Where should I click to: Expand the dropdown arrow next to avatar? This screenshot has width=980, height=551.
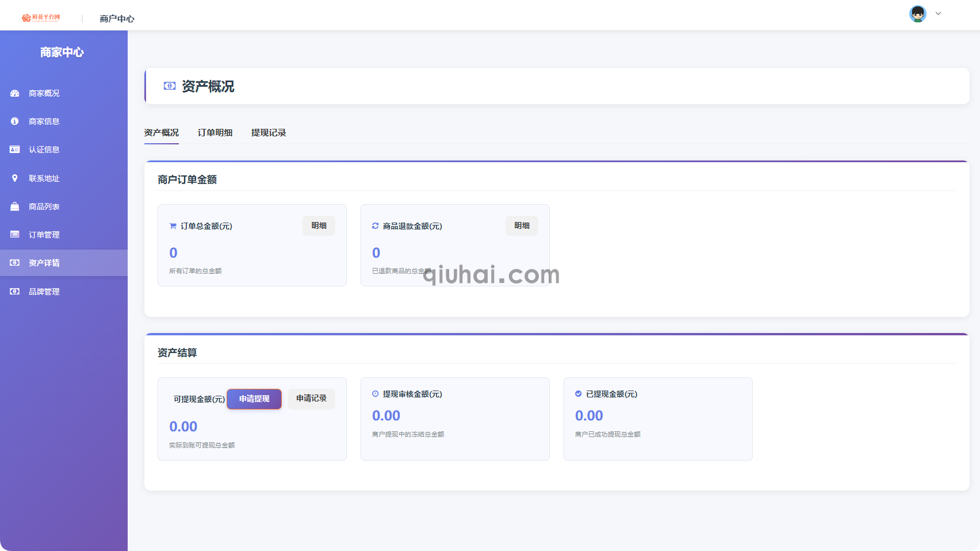point(938,14)
